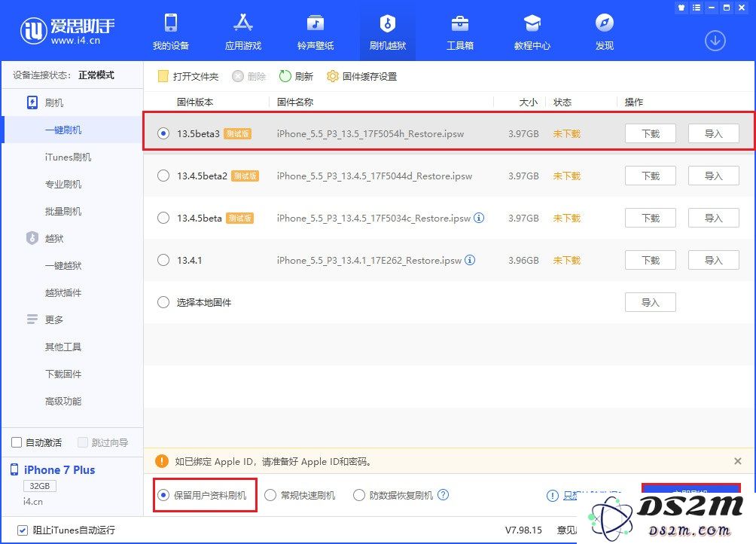Screen dimensions: 756x544
Task: Open the 我的设备 tab
Action: coord(171,32)
